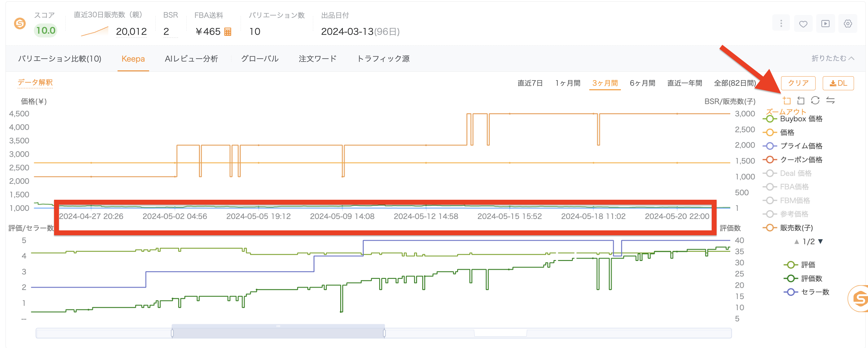Click the swap axes arrows icon
This screenshot has height=348, width=868.
click(x=830, y=100)
